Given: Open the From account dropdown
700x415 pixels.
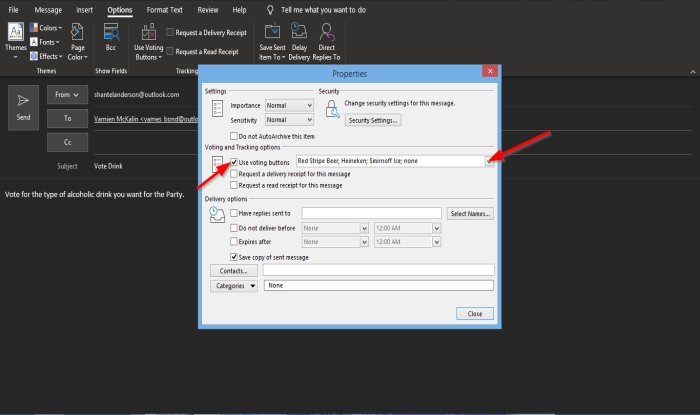Looking at the screenshot, I should pos(67,95).
